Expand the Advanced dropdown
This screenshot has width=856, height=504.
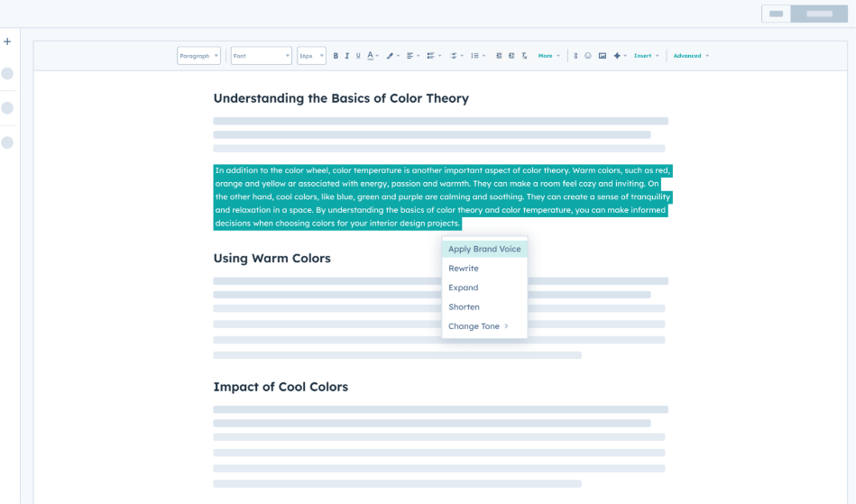click(691, 56)
